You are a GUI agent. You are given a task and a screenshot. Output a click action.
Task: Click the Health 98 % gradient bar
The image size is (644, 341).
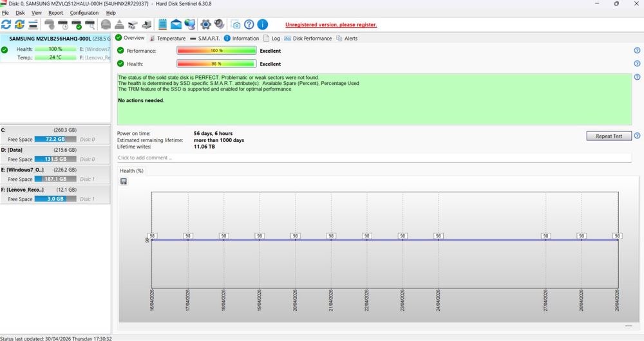(x=216, y=64)
